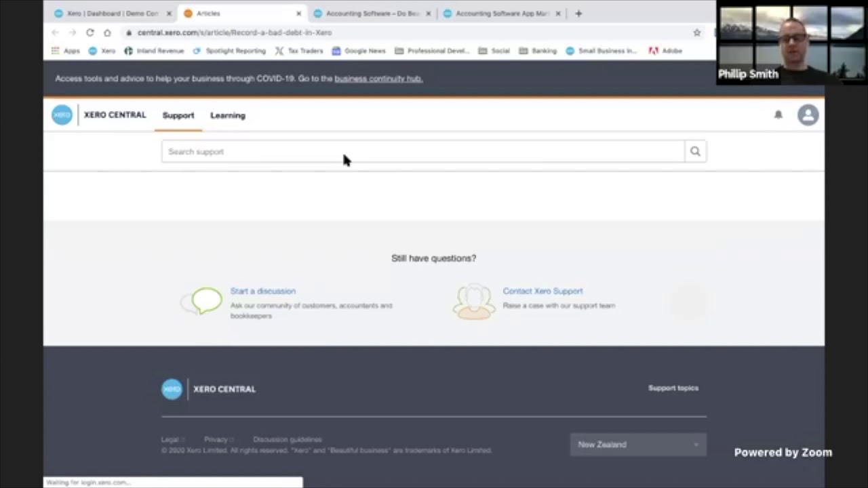Open the Banking bookmarks folder

(x=537, y=51)
